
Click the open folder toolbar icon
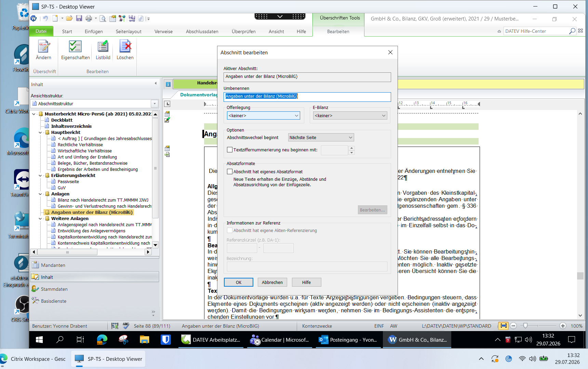(69, 18)
